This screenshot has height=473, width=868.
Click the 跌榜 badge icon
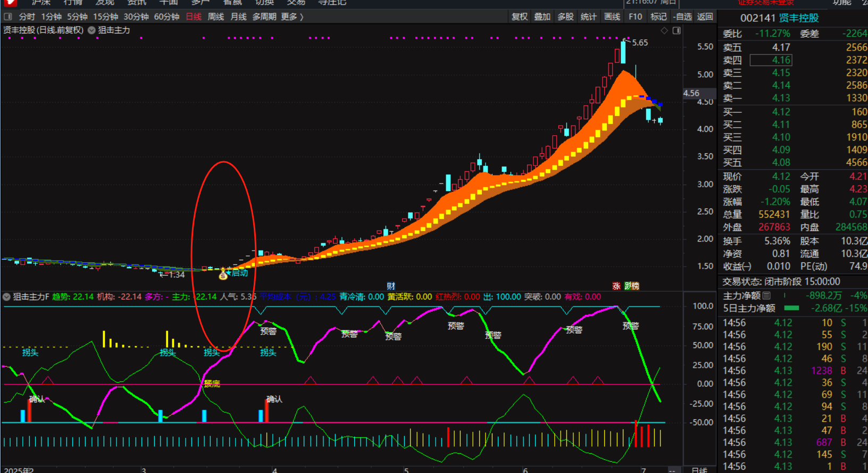click(x=632, y=286)
